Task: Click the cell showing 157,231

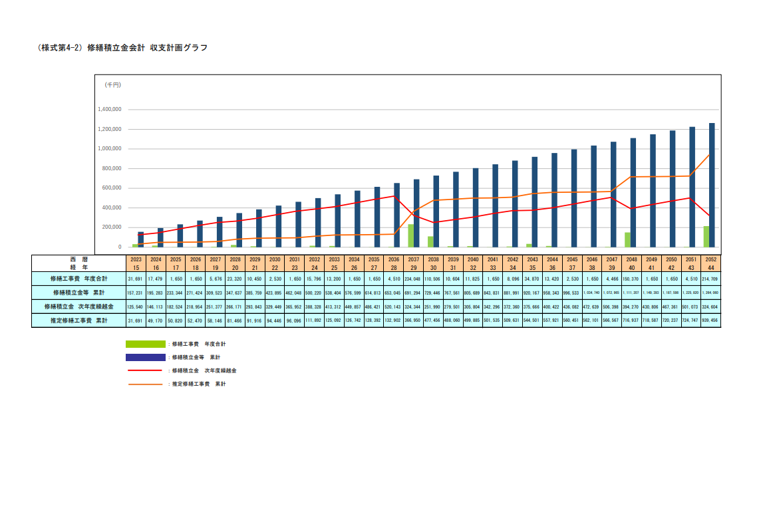Action: 136,293
